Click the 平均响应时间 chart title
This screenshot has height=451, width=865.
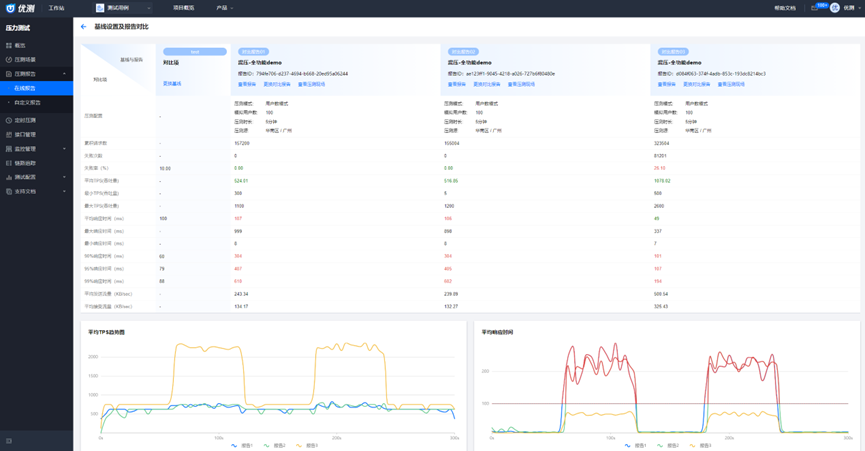pyautogui.click(x=498, y=332)
